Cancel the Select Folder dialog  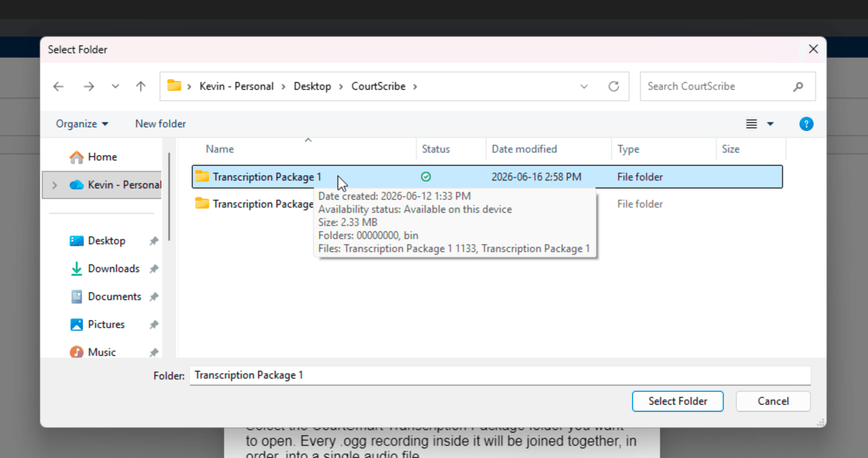point(773,401)
